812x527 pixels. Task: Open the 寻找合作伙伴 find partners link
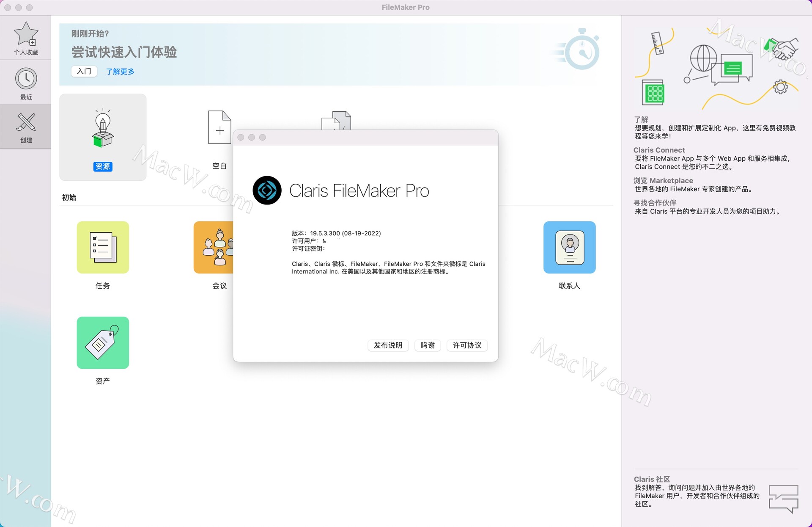(x=655, y=203)
